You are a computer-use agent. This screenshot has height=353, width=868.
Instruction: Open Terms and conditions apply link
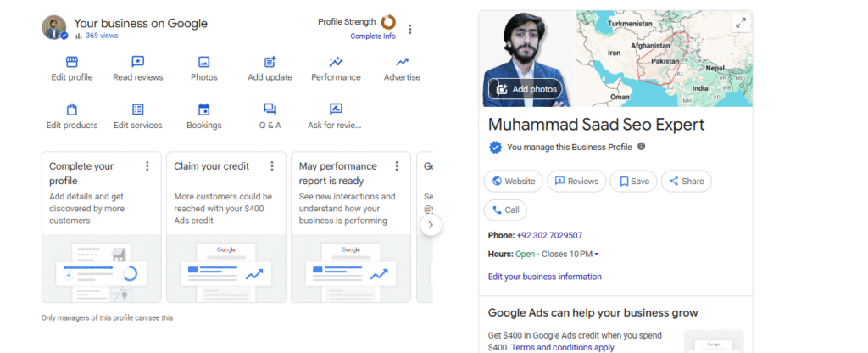(x=563, y=347)
